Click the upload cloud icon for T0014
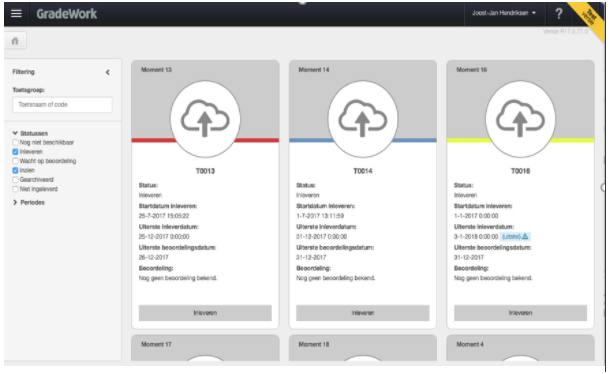 point(363,119)
